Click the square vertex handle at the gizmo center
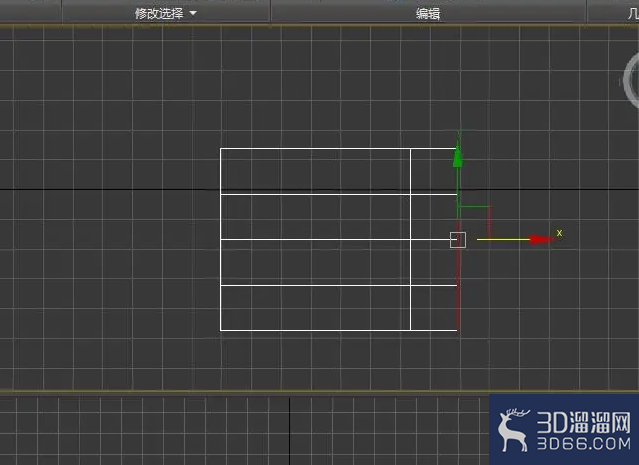This screenshot has height=465, width=639. click(x=458, y=240)
